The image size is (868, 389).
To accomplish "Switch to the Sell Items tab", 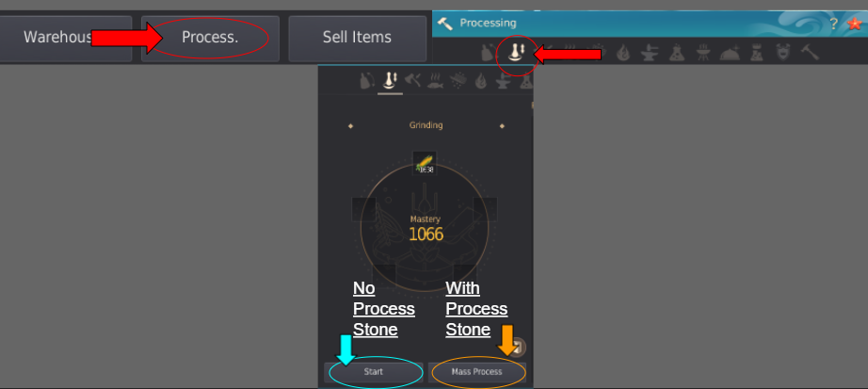I will pyautogui.click(x=357, y=38).
